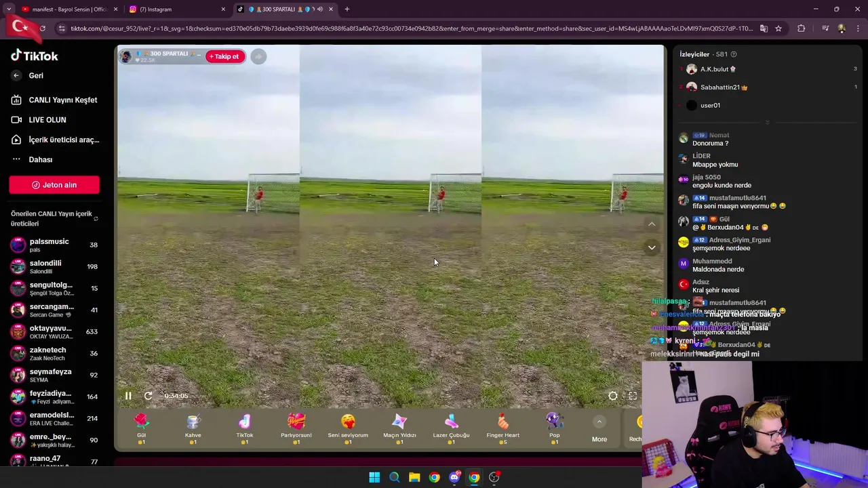Open the viewers info help icon
868x488 pixels.
pos(734,54)
